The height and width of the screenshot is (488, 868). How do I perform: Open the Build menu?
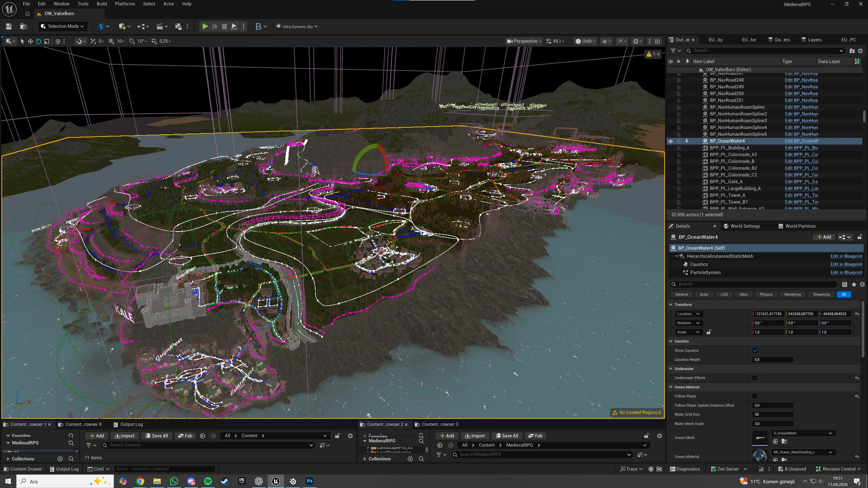(x=101, y=4)
